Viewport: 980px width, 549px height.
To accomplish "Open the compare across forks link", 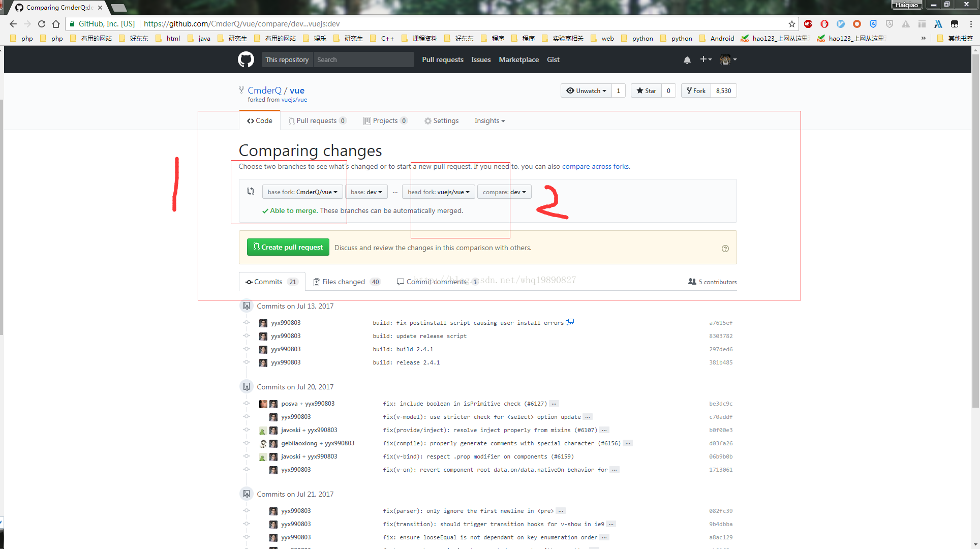I will point(595,166).
